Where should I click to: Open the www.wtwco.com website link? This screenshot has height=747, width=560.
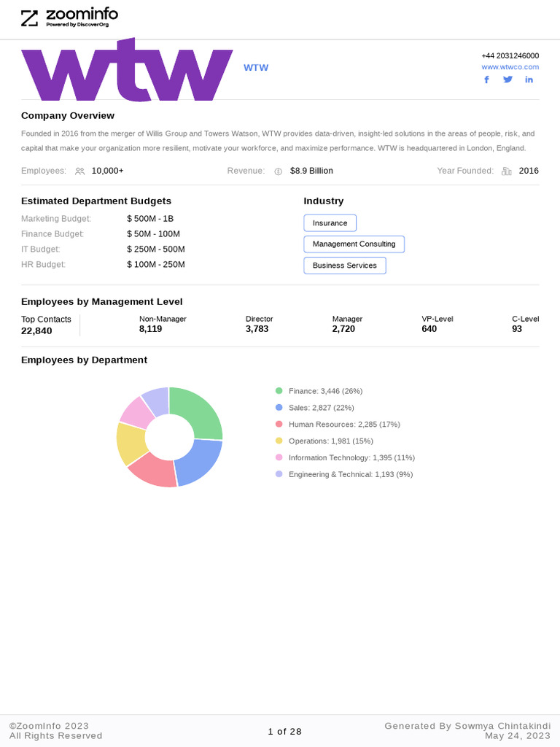510,67
